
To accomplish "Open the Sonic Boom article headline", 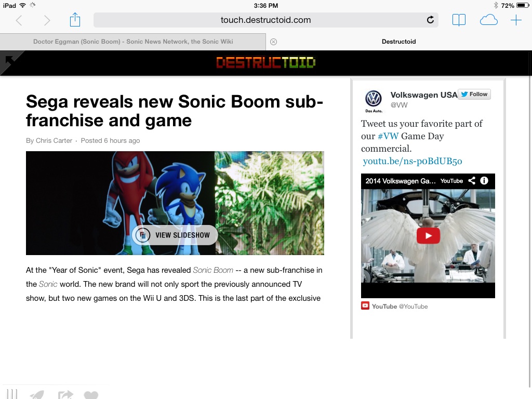I will (175, 111).
